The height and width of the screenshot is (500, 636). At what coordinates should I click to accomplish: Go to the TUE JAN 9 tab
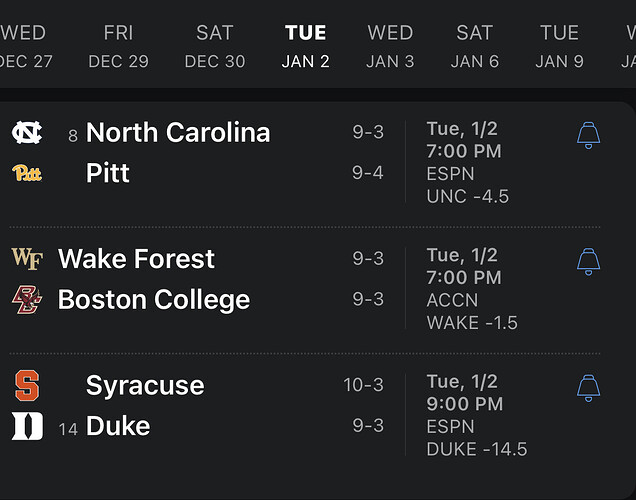(x=559, y=46)
